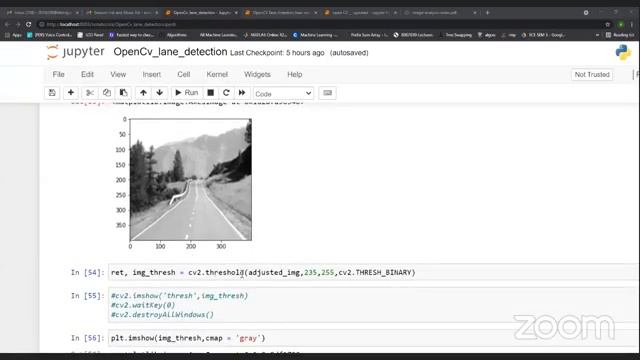Click the Python kernel logo

(623, 52)
